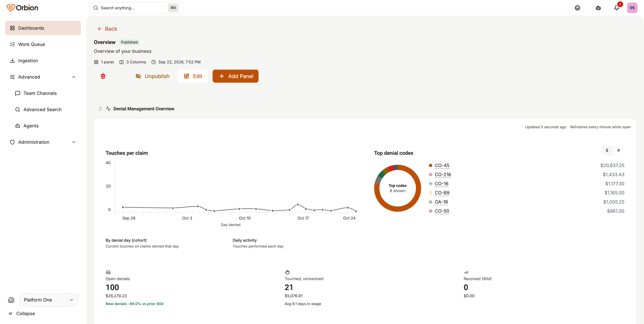Open the CO-45 denial code link
Screen dimensions: 644x324
[x=442, y=165]
